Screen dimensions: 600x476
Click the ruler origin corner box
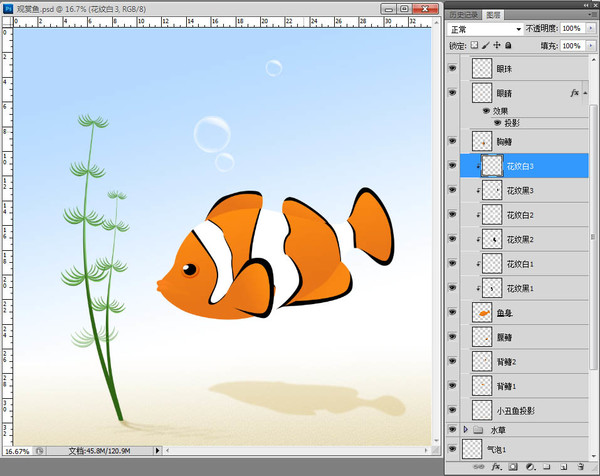coord(8,22)
